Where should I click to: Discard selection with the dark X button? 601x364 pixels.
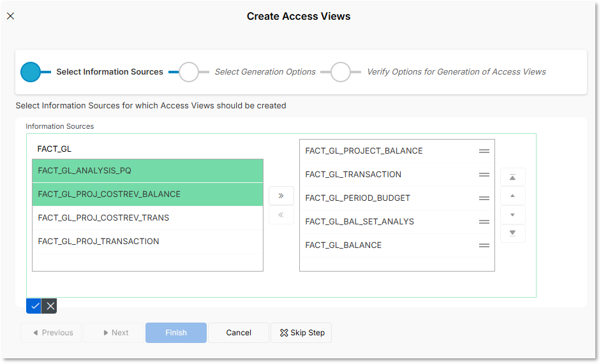pyautogui.click(x=49, y=306)
